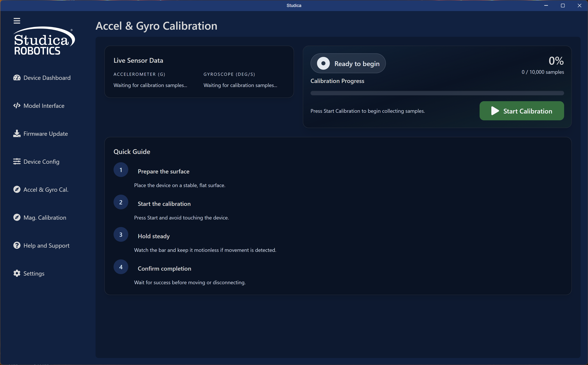The height and width of the screenshot is (365, 588).
Task: Click step 1 circle in Quick Guide
Action: point(121,170)
